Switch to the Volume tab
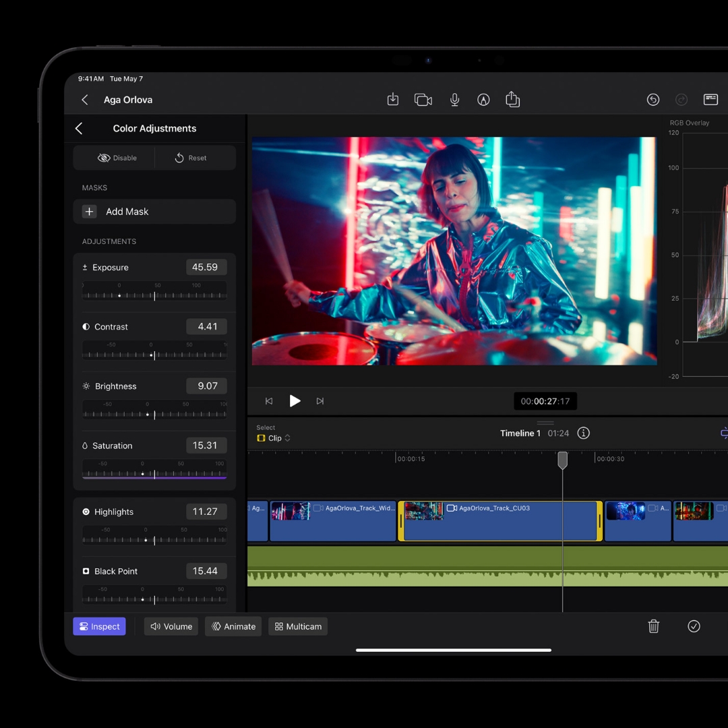This screenshot has height=728, width=728. point(171,626)
